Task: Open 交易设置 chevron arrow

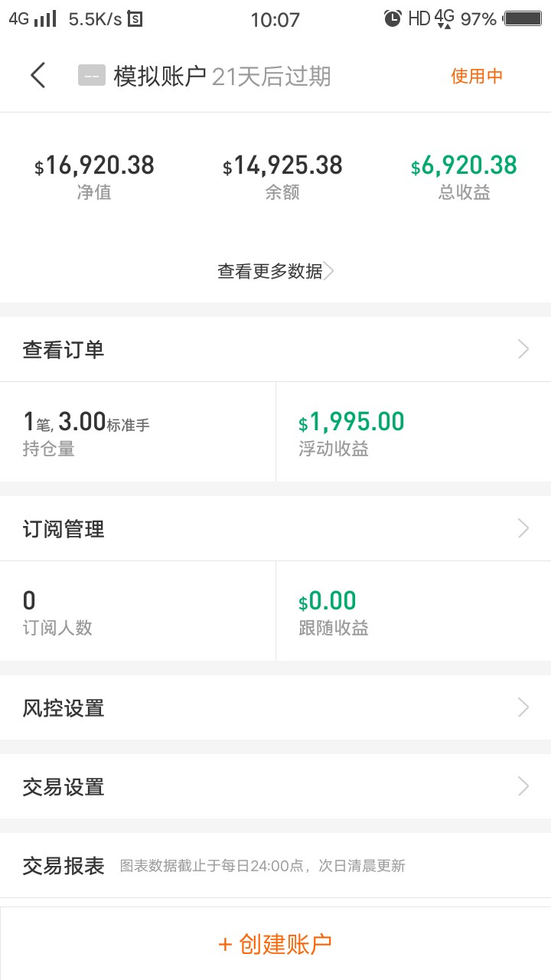Action: [x=523, y=786]
